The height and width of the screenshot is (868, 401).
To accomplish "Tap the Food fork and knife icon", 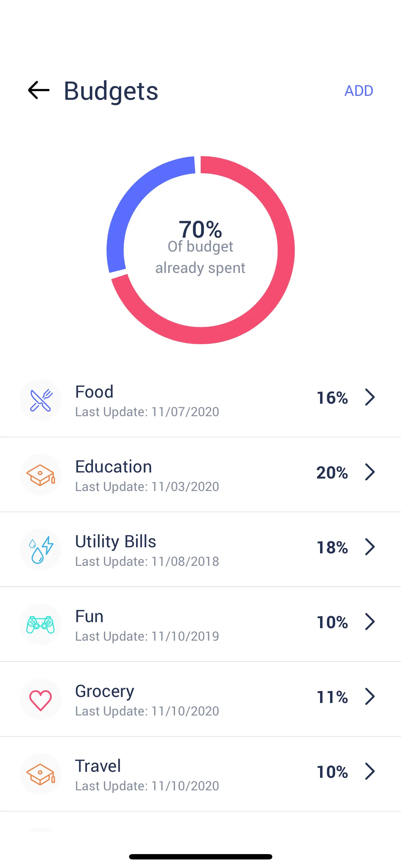I will coord(41,400).
